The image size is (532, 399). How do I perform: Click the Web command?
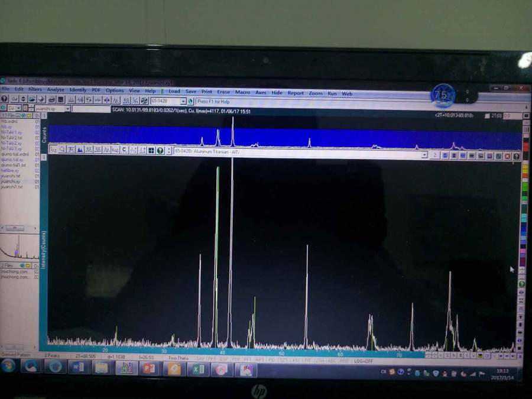pyautogui.click(x=347, y=93)
